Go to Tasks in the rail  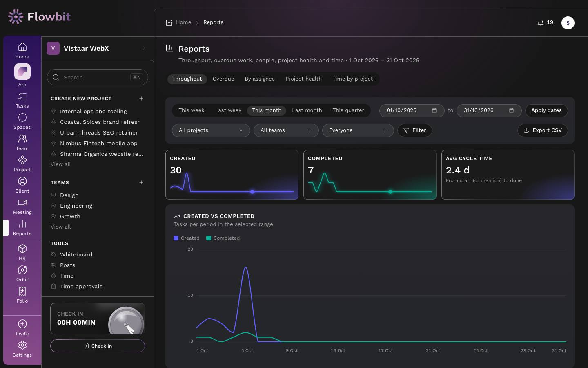click(x=22, y=100)
